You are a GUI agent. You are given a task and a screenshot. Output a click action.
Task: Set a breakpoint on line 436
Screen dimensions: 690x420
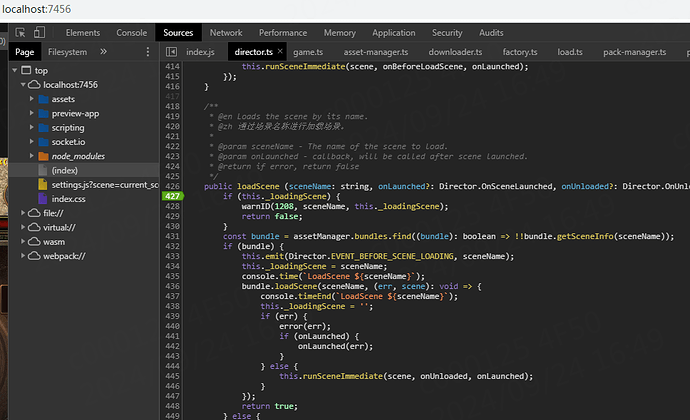172,286
